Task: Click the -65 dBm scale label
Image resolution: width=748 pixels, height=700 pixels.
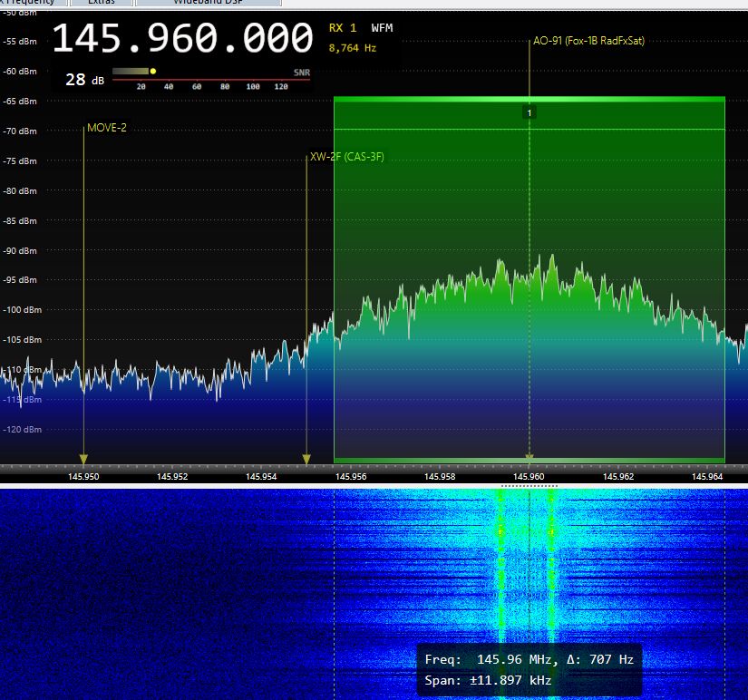Action: 20,102
